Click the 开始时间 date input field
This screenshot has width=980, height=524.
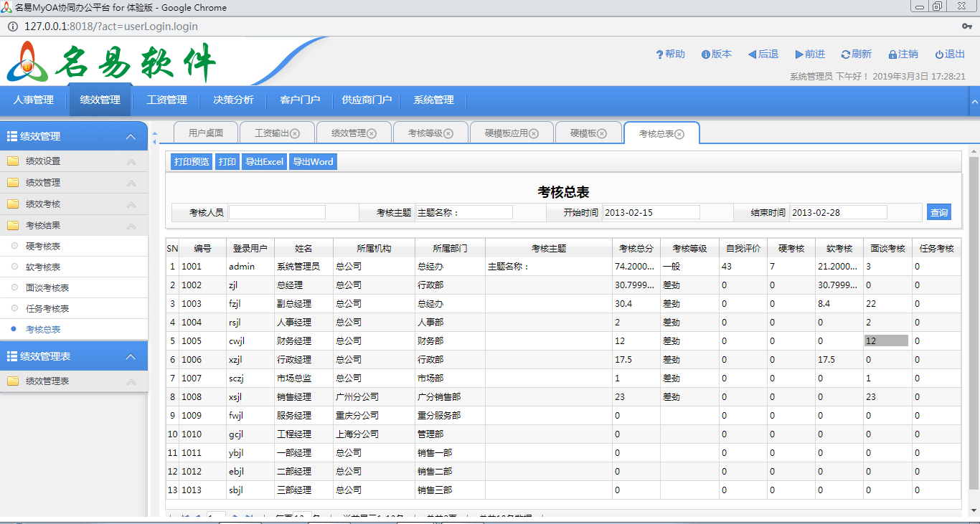pyautogui.click(x=651, y=212)
